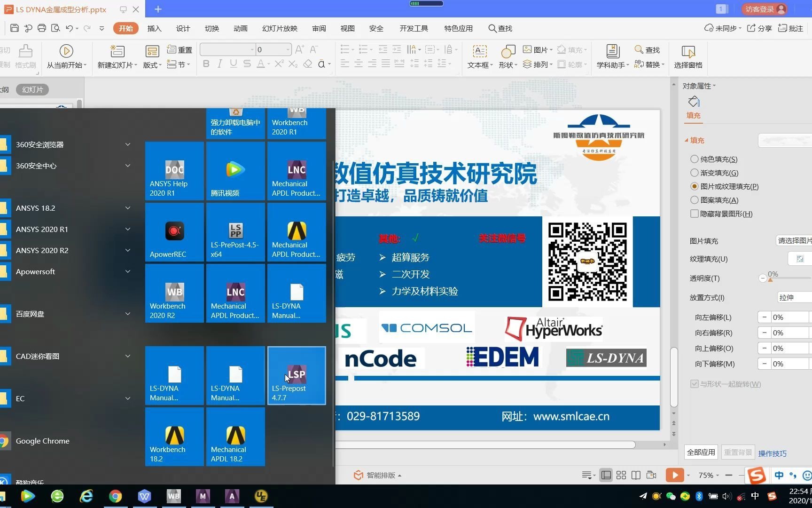Start slideshow from current slide icon

(66, 51)
